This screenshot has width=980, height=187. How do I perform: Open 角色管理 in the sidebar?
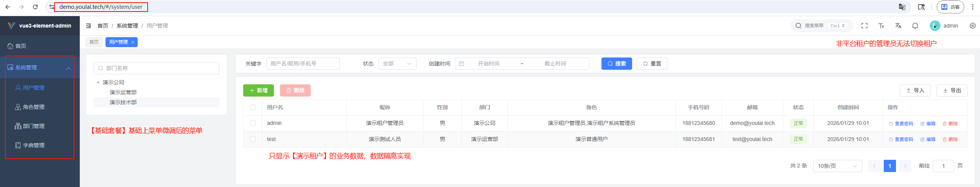pos(40,107)
